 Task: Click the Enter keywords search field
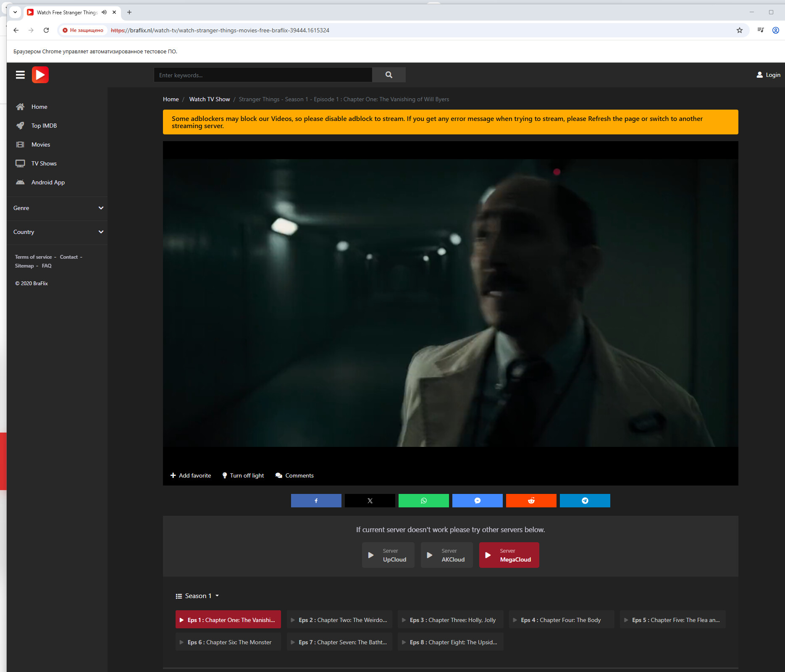263,75
